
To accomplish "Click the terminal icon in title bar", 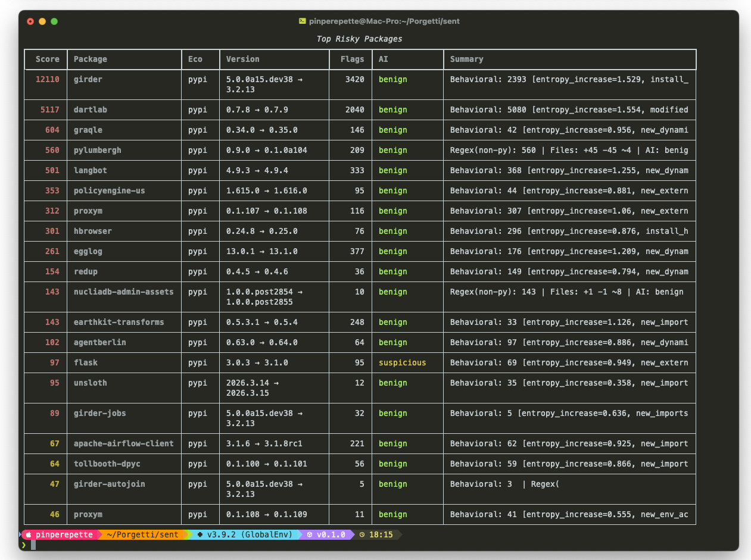I will pyautogui.click(x=303, y=21).
